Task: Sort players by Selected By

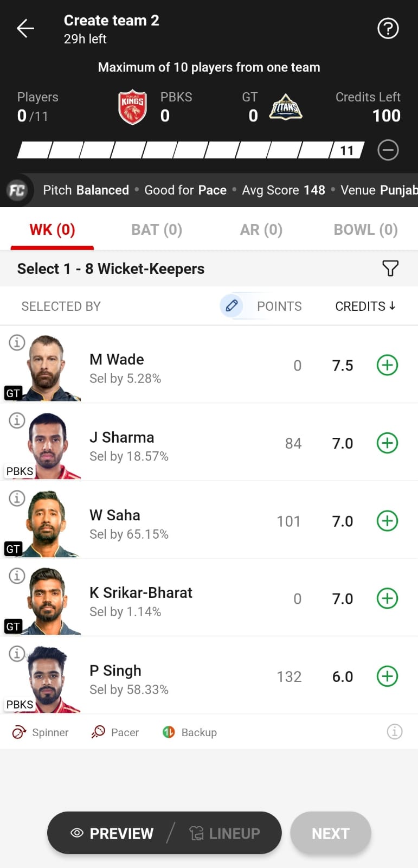Action: pyautogui.click(x=61, y=307)
